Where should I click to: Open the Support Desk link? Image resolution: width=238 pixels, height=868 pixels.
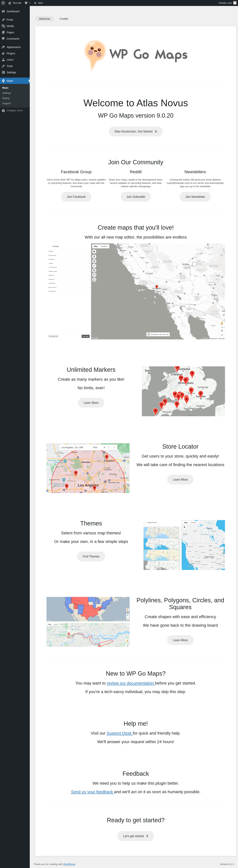pos(119,733)
